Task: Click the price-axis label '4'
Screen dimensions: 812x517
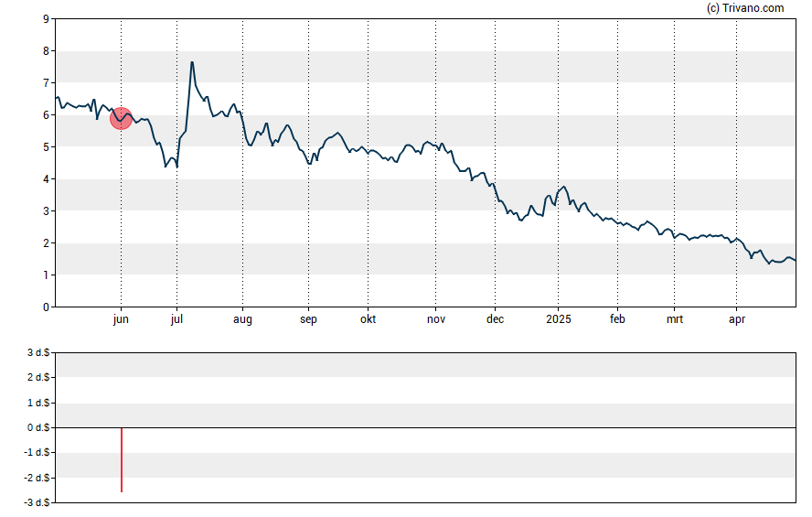Action: [x=47, y=179]
